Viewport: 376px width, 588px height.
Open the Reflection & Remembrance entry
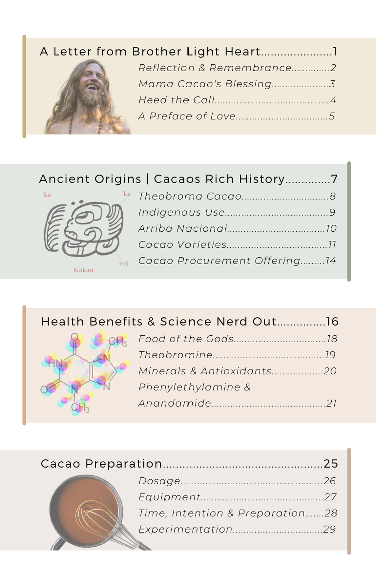point(237,68)
